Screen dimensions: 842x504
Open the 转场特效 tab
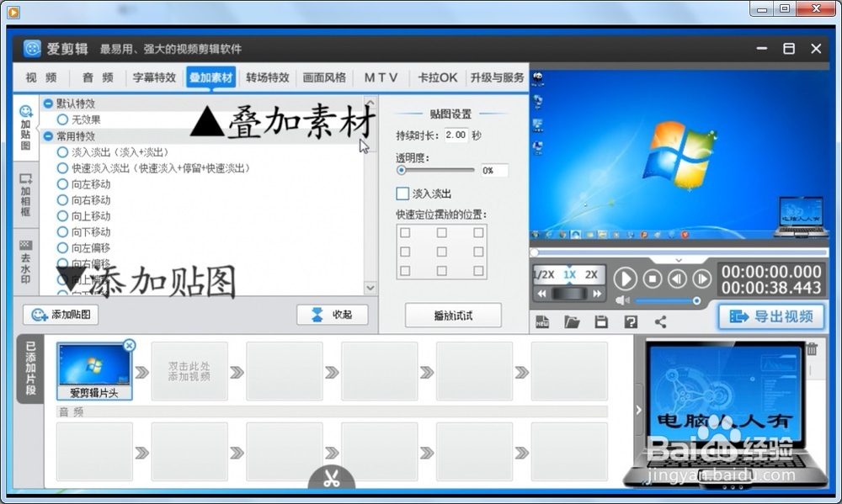(x=268, y=77)
